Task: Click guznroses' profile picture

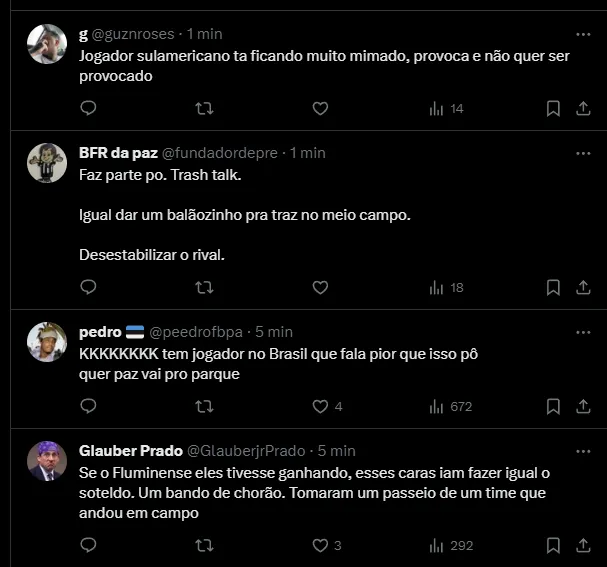Action: 47,43
